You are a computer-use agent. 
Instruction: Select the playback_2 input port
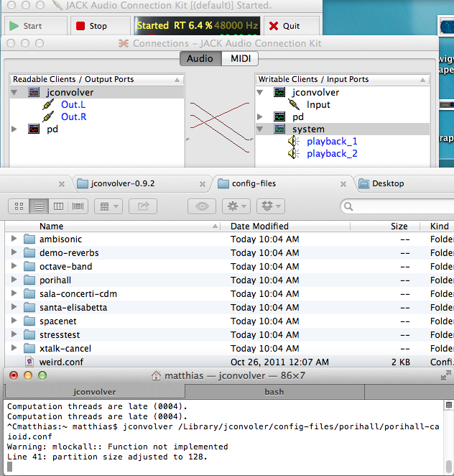click(x=332, y=154)
